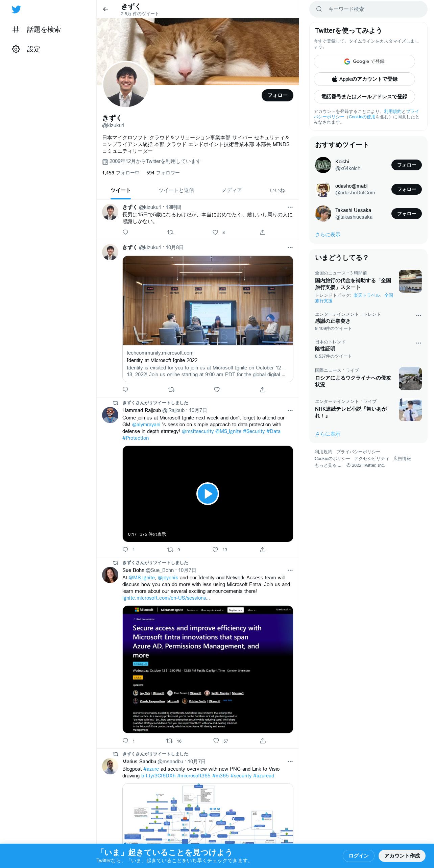
Task: Click ログイン button in bottom banner
Action: [x=358, y=855]
